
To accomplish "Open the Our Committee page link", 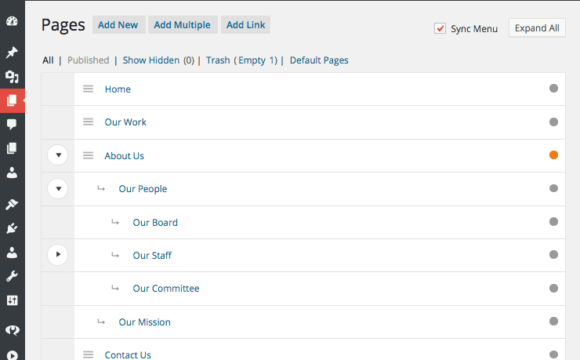I will tap(166, 288).
